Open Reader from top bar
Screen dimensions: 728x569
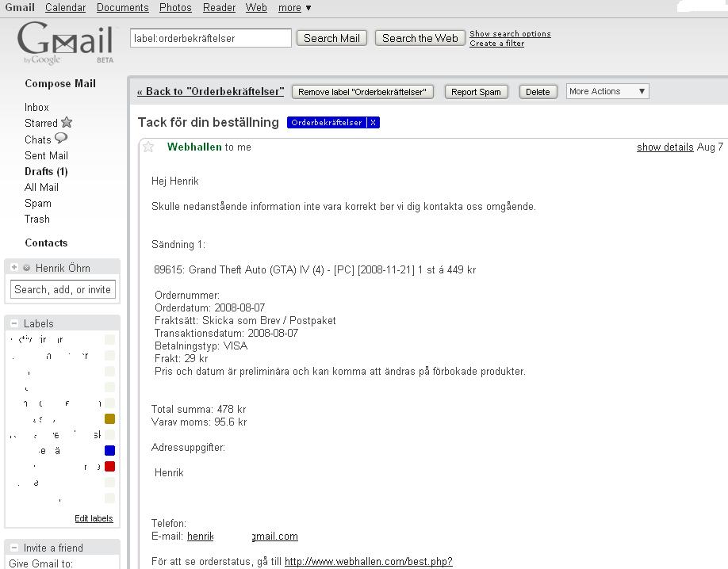coord(219,8)
